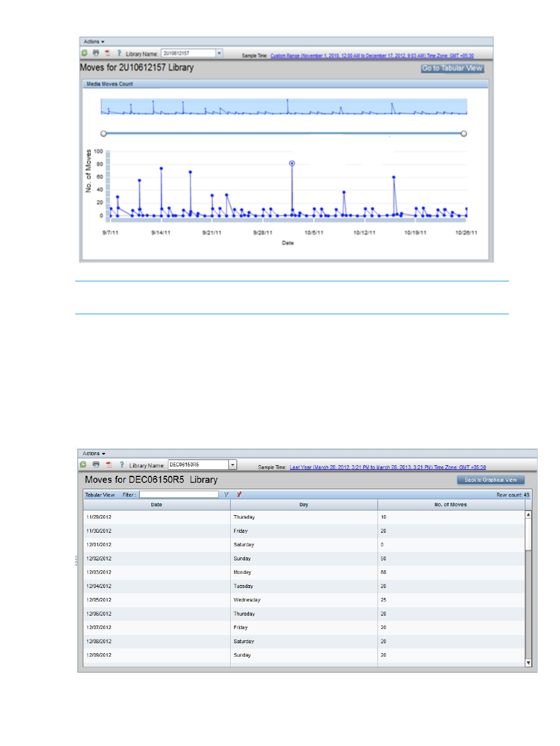Refresh the DEC06150R5 moves table
This screenshot has width=560, height=746.
click(x=83, y=465)
